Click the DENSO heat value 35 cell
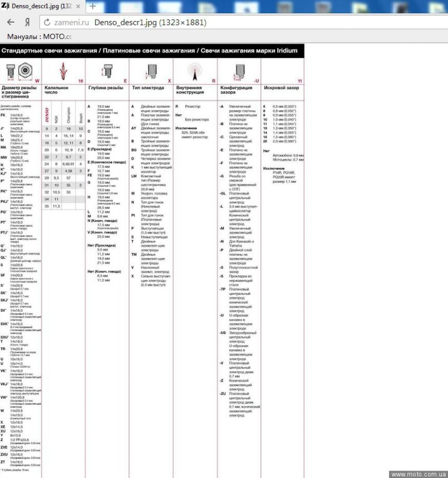The width and height of the screenshot is (448, 478). (x=46, y=206)
